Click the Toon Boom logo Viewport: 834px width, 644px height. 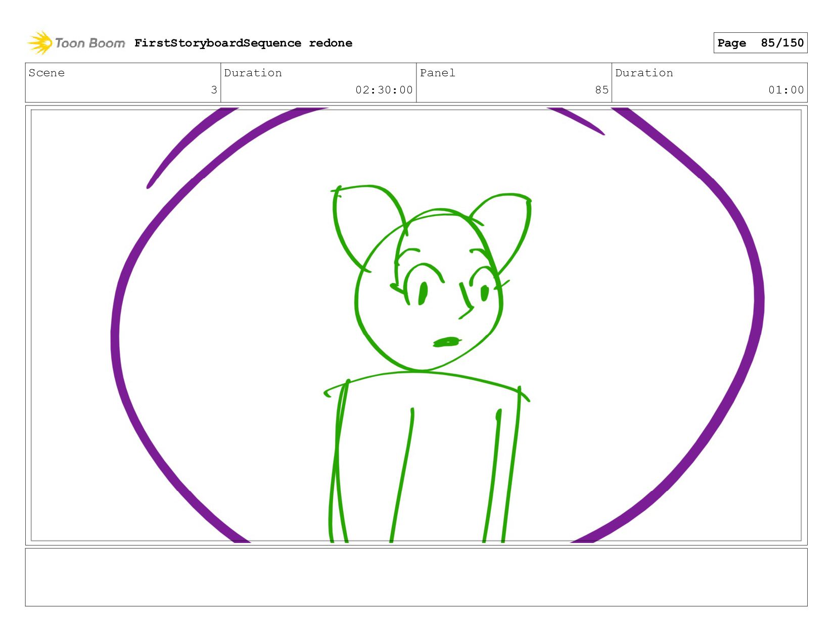pyautogui.click(x=76, y=43)
